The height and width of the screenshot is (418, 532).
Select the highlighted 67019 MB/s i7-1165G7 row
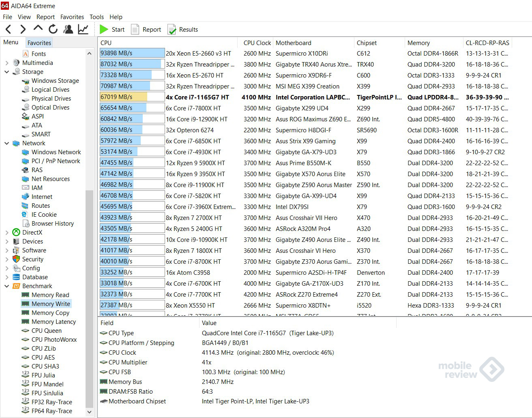coord(305,97)
